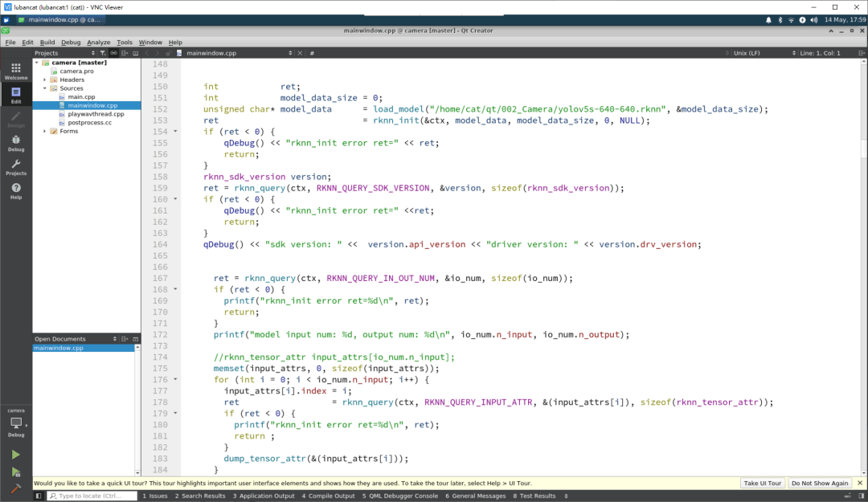The height and width of the screenshot is (502, 868).
Task: Split the editor using the top-right split icon
Action: [x=862, y=53]
